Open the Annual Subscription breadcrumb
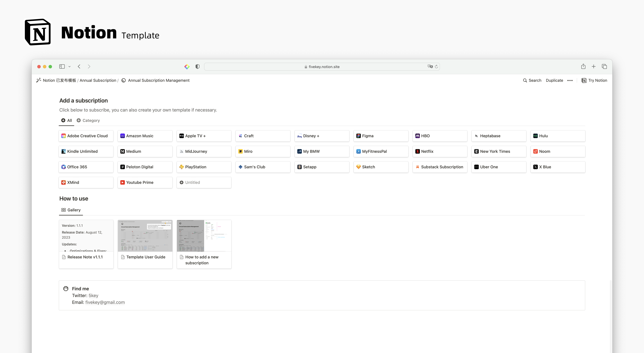Image resolution: width=644 pixels, height=353 pixels. pos(98,80)
